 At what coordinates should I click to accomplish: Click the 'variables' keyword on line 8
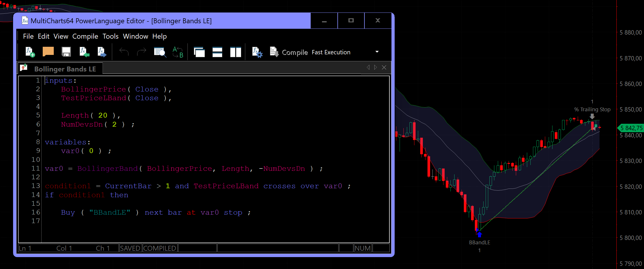(66, 142)
